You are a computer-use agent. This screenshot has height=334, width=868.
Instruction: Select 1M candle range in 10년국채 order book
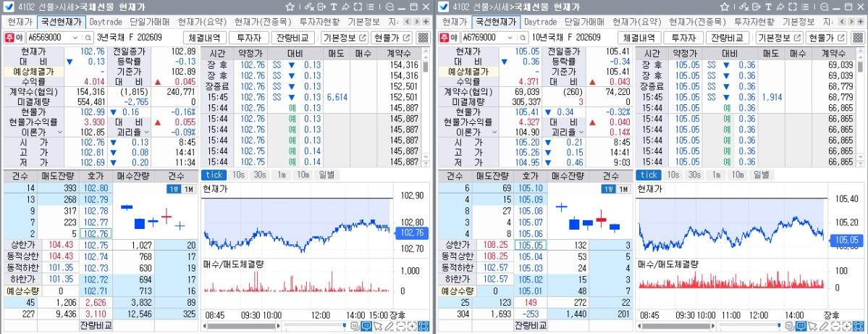click(623, 189)
